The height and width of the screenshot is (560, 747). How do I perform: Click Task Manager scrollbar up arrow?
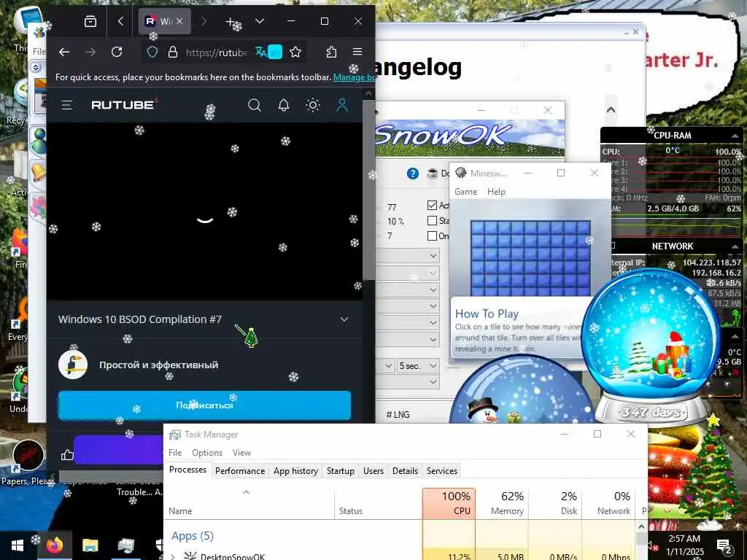pyautogui.click(x=641, y=526)
